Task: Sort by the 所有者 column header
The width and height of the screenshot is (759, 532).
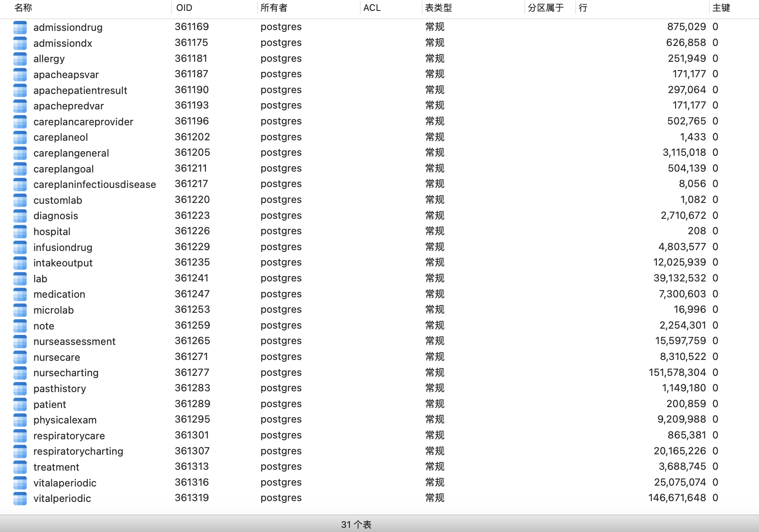Action: click(x=274, y=8)
